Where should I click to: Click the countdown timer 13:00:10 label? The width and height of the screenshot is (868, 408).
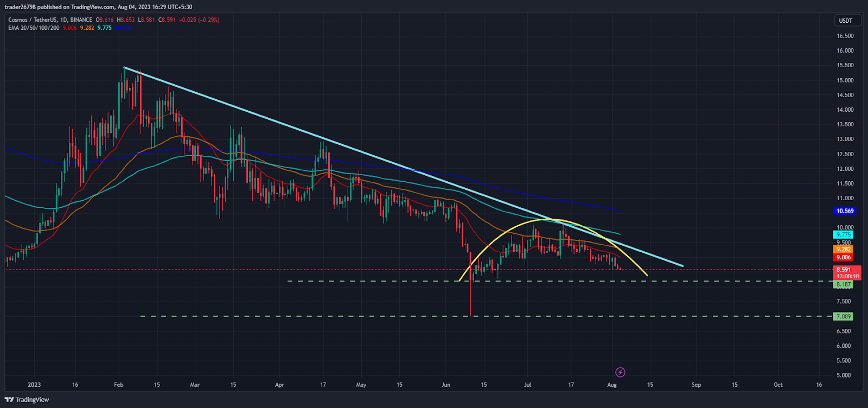point(847,276)
